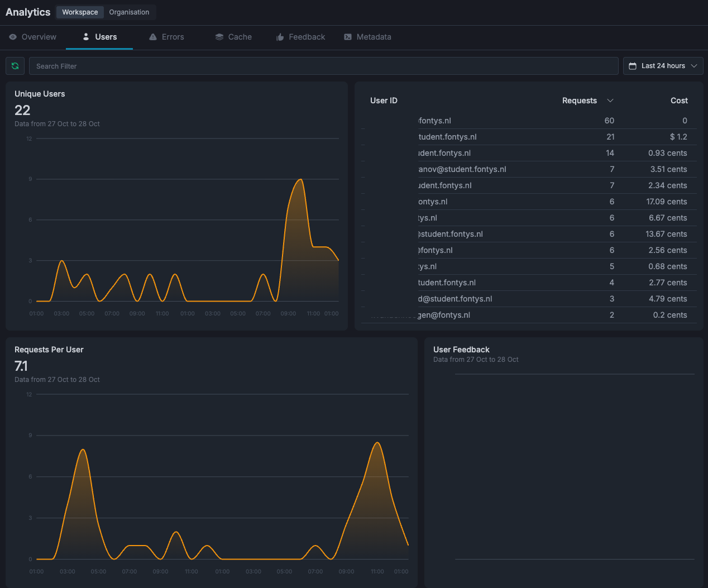Sort table by User ID header

point(384,101)
